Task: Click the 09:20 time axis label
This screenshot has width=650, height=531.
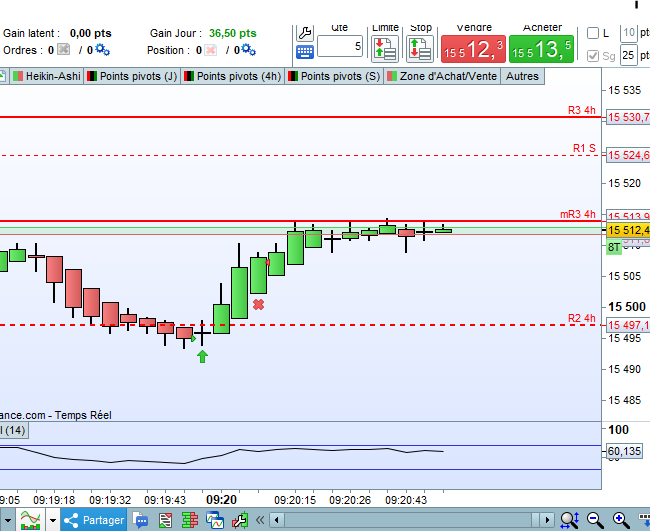Action: point(221,499)
